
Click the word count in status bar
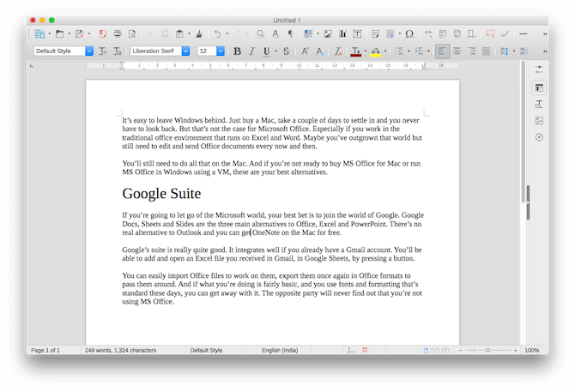(x=119, y=350)
